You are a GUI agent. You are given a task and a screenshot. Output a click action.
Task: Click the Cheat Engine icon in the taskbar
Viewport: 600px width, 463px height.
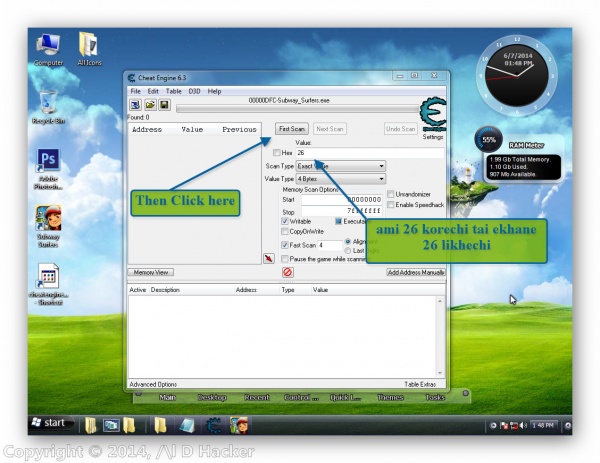[x=213, y=426]
